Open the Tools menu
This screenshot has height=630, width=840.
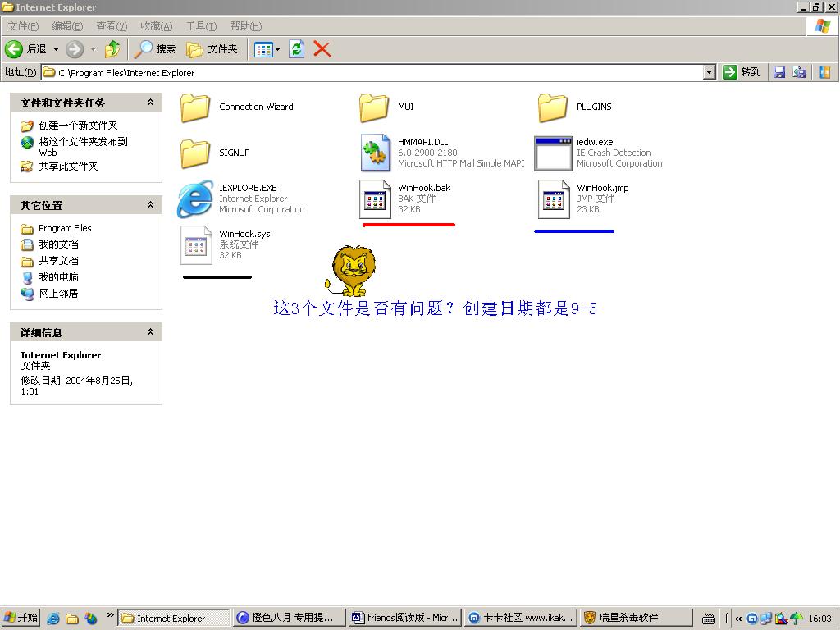coord(201,25)
